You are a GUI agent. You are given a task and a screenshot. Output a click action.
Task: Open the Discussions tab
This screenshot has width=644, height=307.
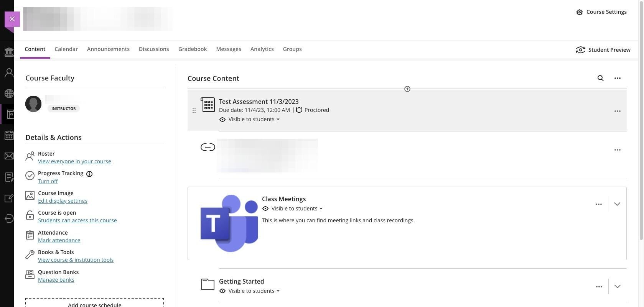(154, 49)
